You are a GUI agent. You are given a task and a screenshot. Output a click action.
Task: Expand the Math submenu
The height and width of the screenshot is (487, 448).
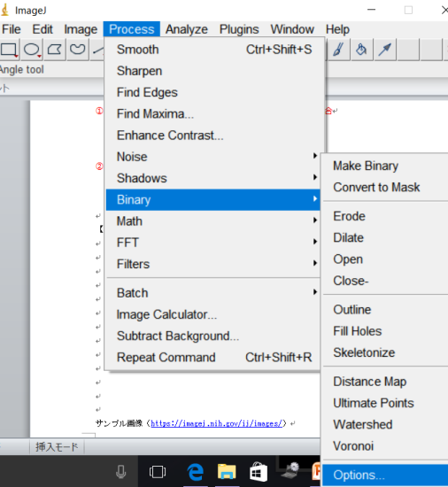pos(213,221)
